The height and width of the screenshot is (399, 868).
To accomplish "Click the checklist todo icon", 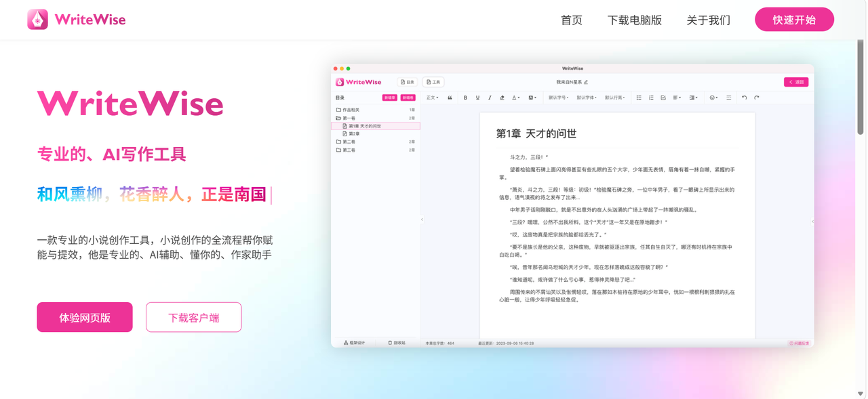I will [663, 98].
